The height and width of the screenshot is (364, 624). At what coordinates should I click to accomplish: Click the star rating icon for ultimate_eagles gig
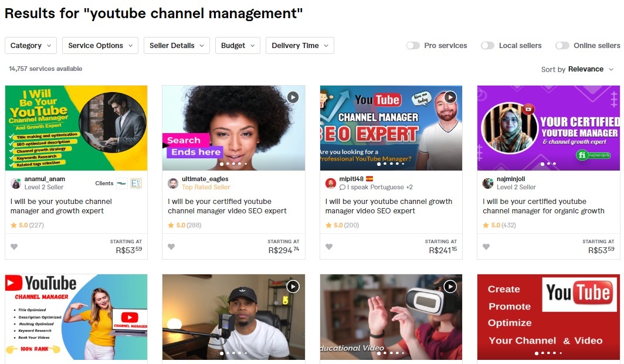point(171,225)
